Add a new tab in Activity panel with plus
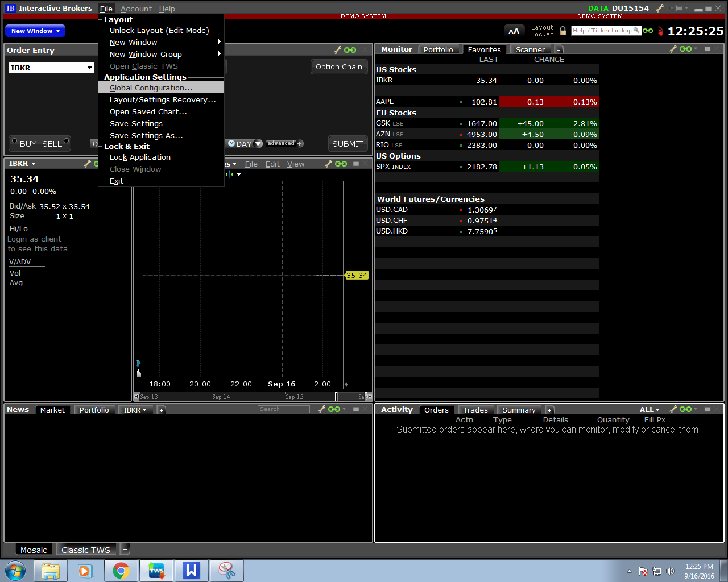 point(549,410)
